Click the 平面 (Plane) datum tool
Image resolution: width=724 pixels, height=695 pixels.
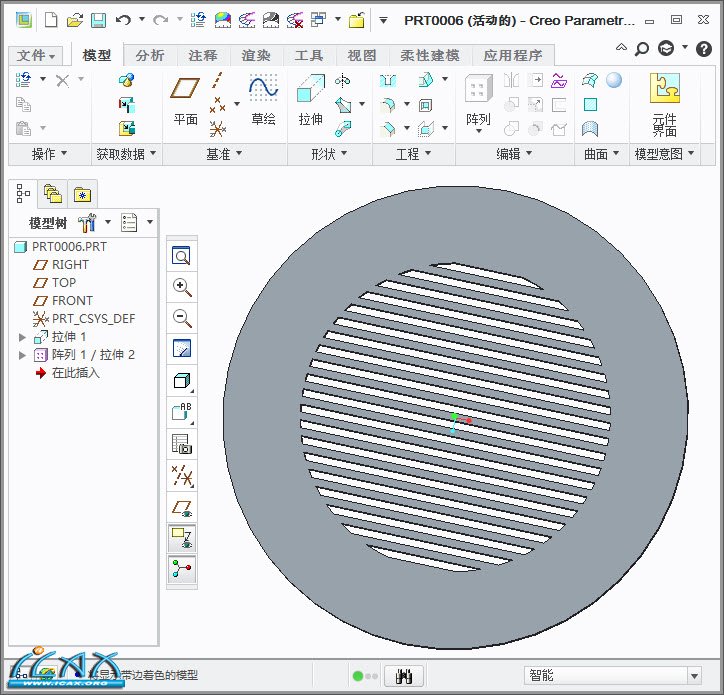(x=185, y=100)
